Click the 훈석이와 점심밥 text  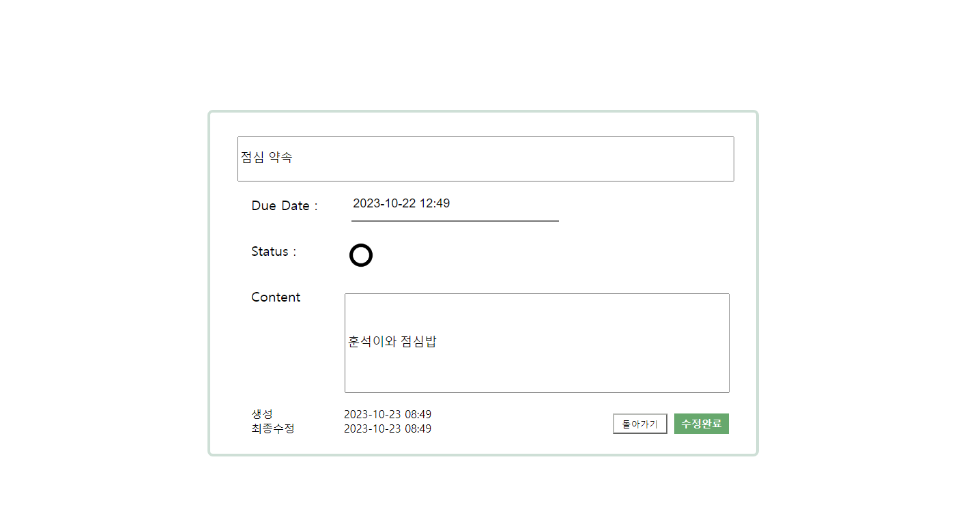[x=392, y=342]
